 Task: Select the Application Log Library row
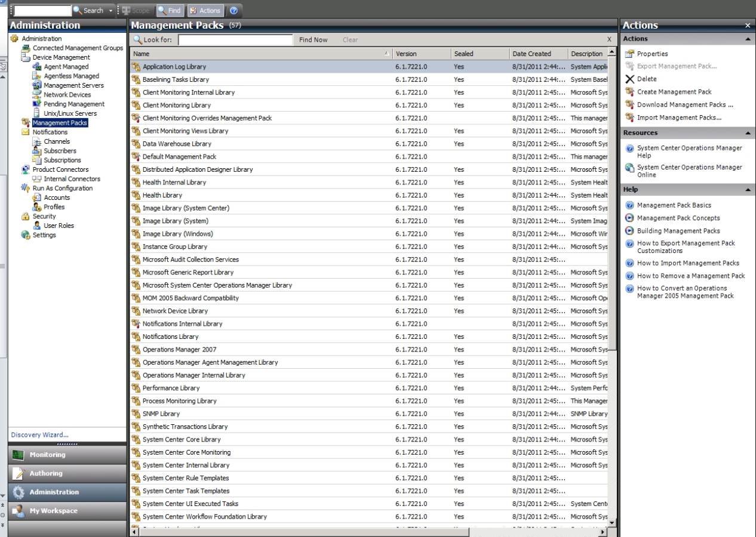(x=368, y=67)
